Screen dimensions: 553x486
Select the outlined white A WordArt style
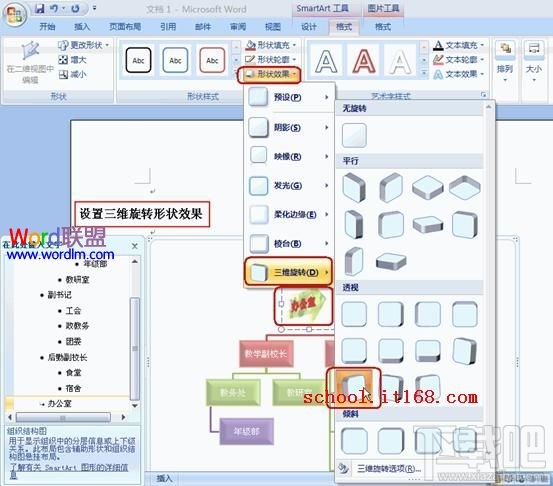(327, 61)
